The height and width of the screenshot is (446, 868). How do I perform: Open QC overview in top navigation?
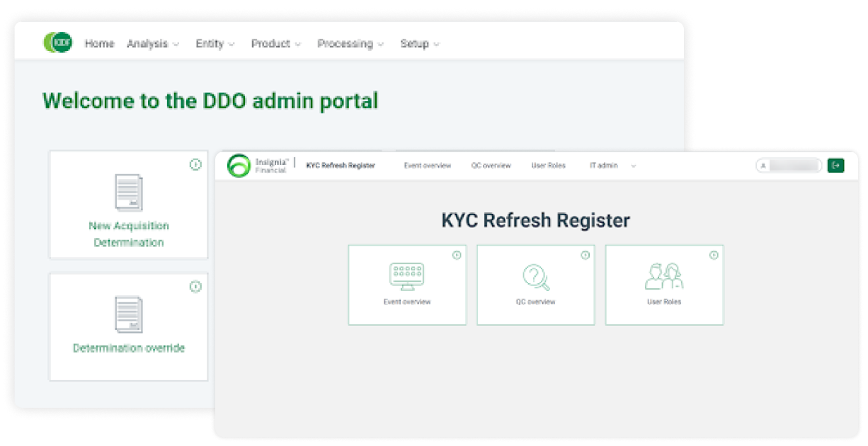click(x=491, y=166)
